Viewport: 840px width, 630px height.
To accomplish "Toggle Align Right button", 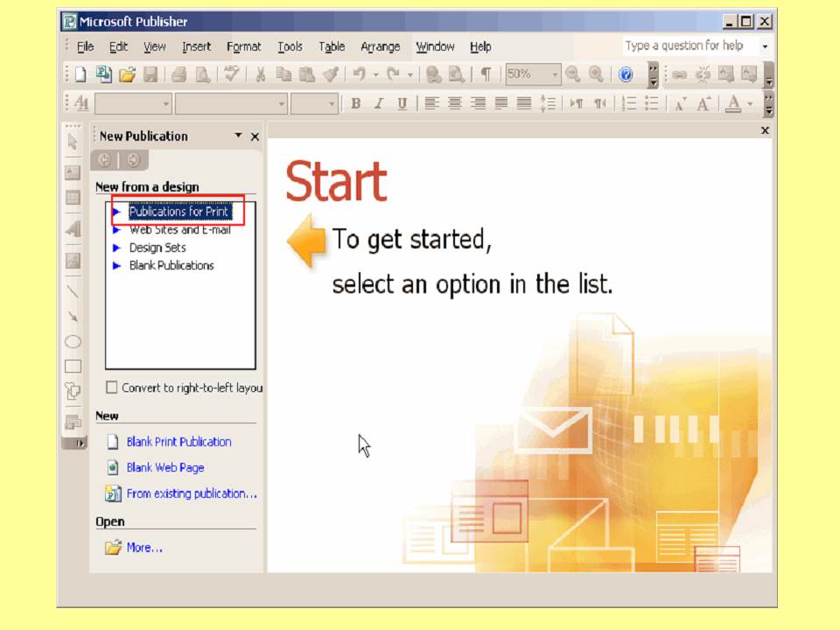I will pos(478,103).
